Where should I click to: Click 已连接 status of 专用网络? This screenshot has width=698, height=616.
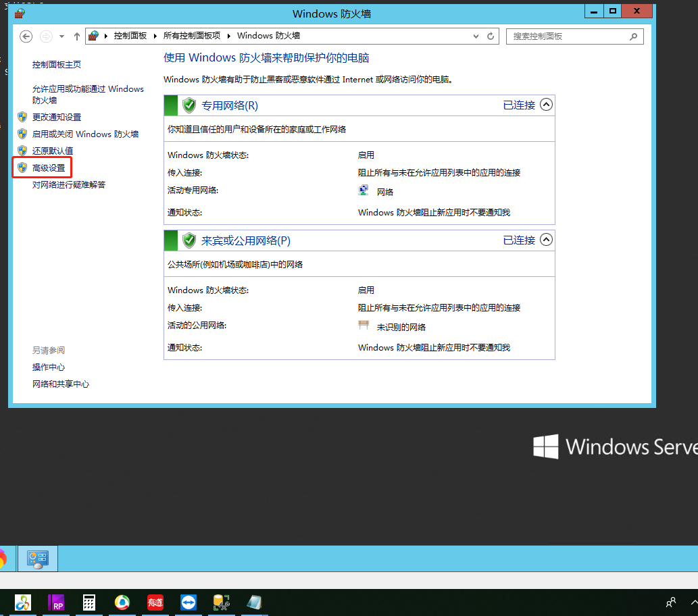pos(519,105)
